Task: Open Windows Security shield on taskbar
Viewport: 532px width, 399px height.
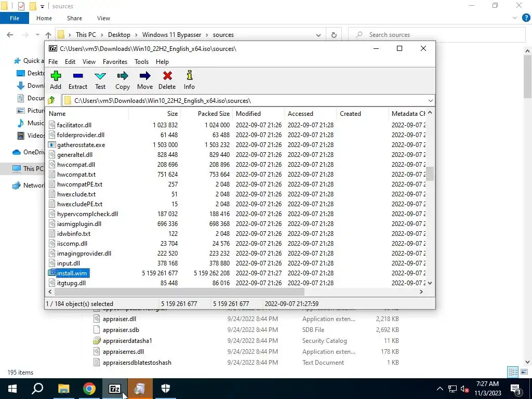Action: (x=166, y=389)
